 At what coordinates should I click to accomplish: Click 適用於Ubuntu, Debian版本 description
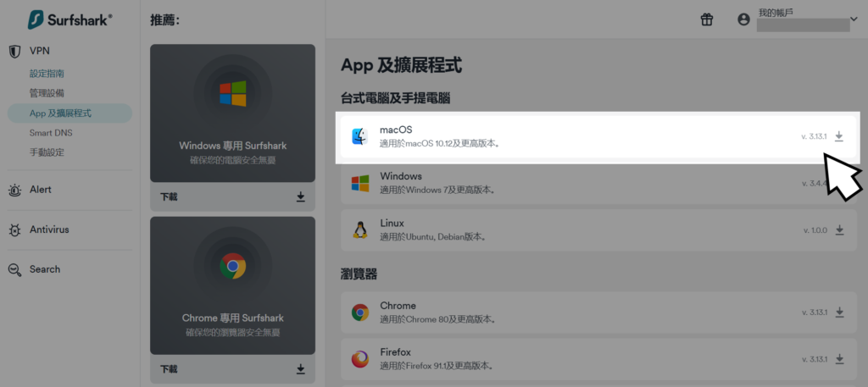(x=433, y=236)
